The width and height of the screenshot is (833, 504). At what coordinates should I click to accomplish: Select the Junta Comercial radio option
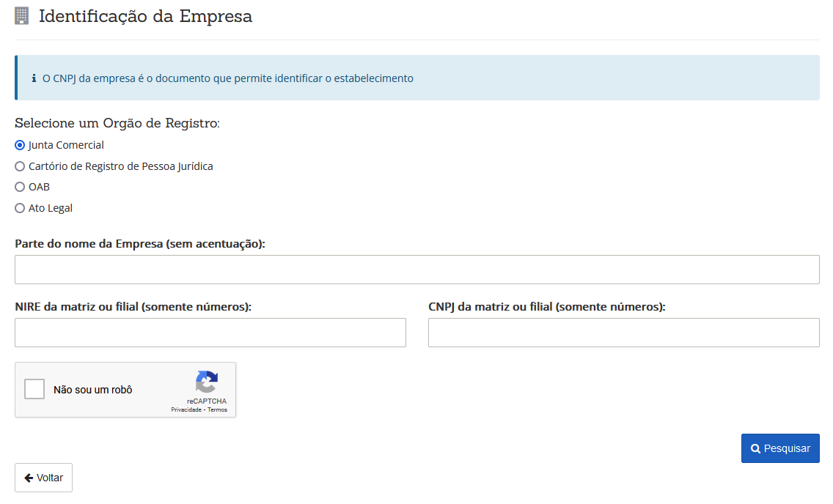tap(20, 145)
